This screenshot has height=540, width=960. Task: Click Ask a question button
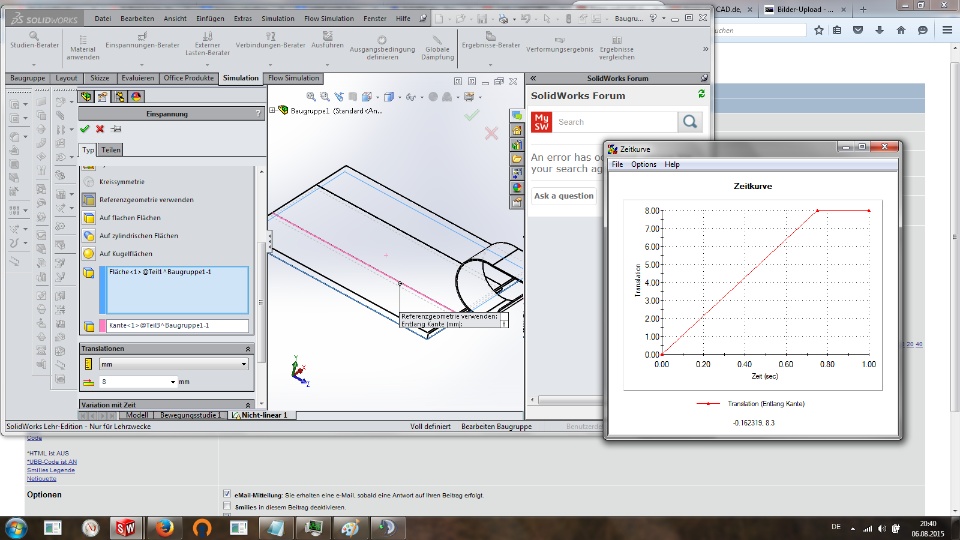(x=563, y=196)
